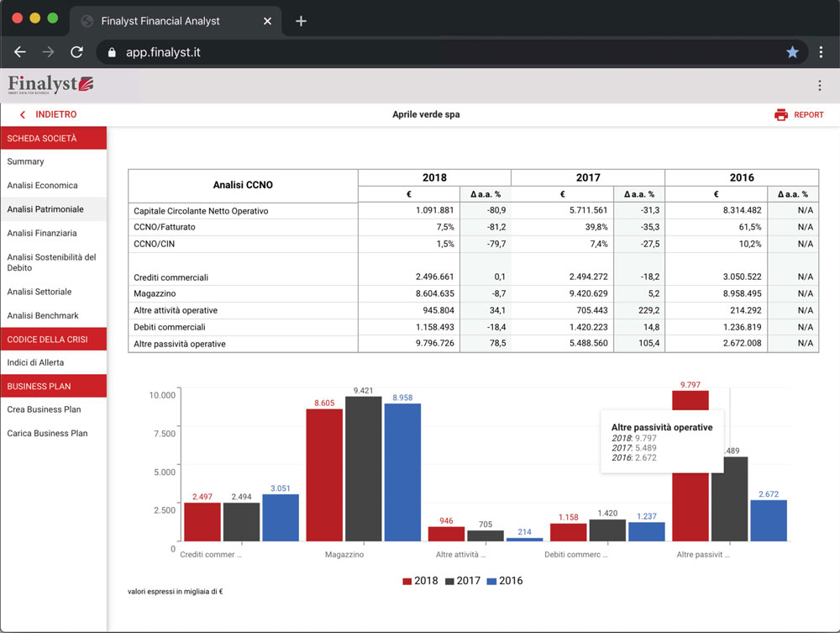Click the Indietro back chevron icon
Screen dimensions: 840x633
point(23,115)
